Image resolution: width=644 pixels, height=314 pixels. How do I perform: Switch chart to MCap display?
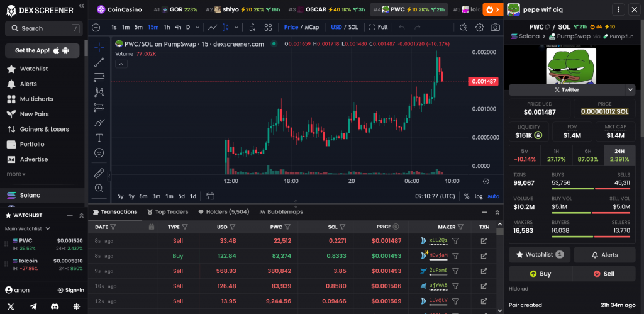(x=312, y=27)
